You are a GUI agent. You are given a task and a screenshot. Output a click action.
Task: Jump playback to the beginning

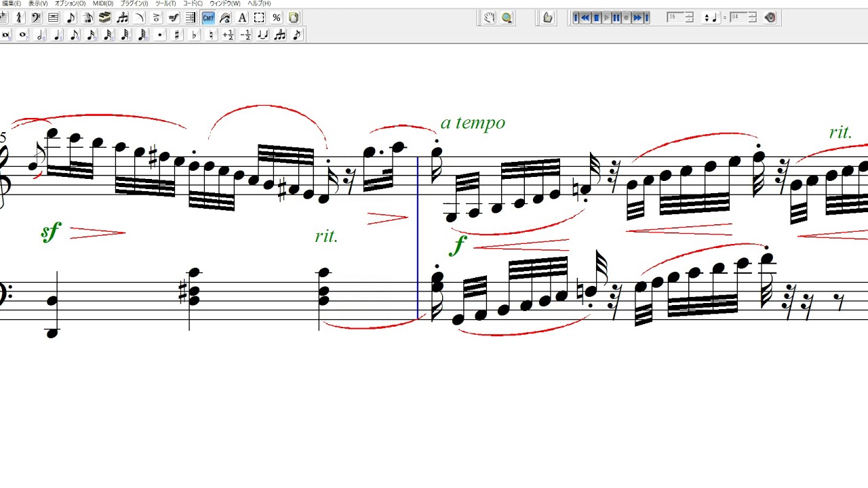tap(576, 18)
